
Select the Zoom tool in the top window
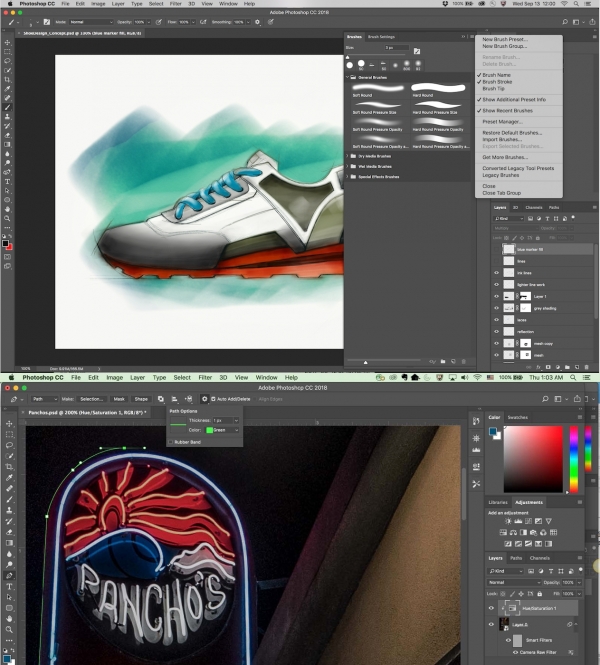[8, 218]
